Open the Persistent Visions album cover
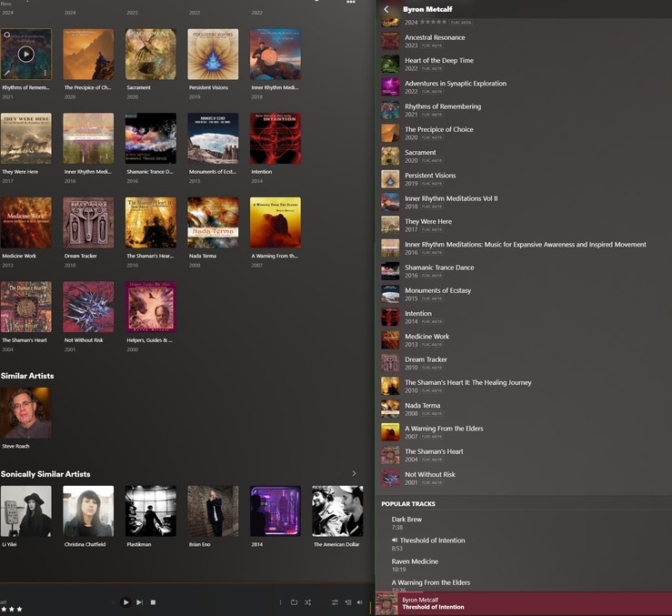Image resolution: width=672 pixels, height=616 pixels. tap(213, 54)
